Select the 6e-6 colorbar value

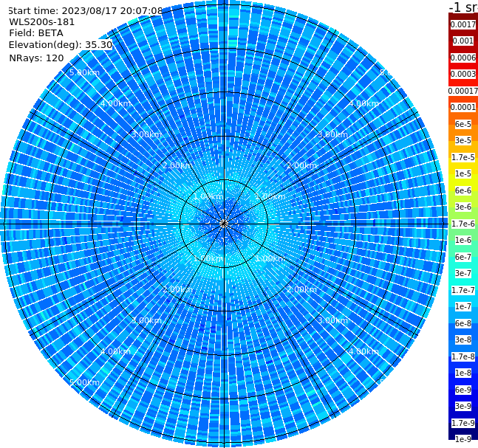point(463,190)
